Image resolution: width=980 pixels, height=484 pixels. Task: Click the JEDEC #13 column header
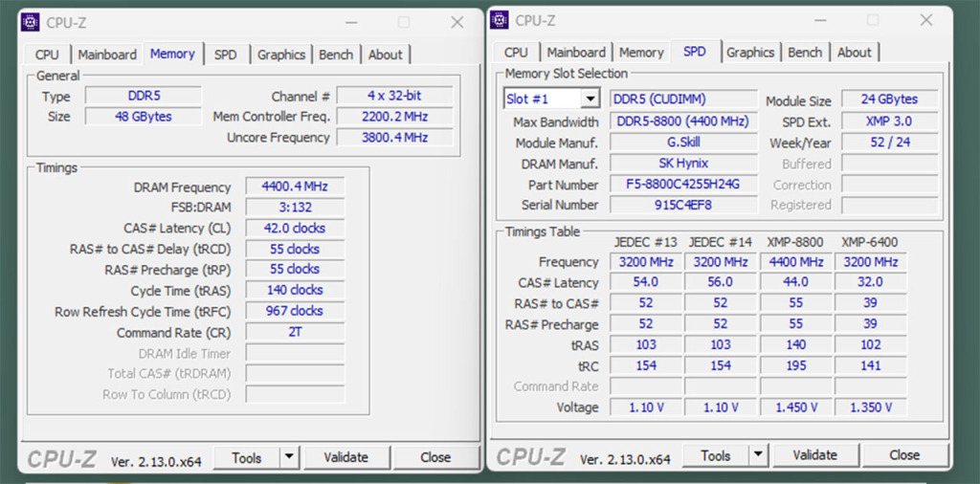646,242
